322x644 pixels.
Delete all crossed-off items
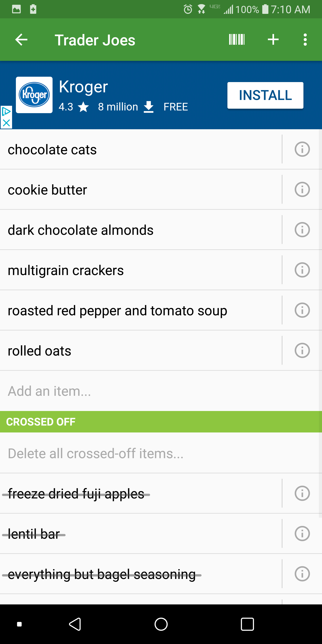pyautogui.click(x=95, y=453)
